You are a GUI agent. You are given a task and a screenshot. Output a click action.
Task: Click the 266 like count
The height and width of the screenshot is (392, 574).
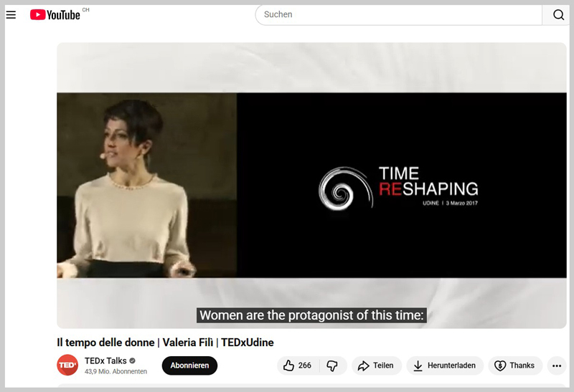305,365
